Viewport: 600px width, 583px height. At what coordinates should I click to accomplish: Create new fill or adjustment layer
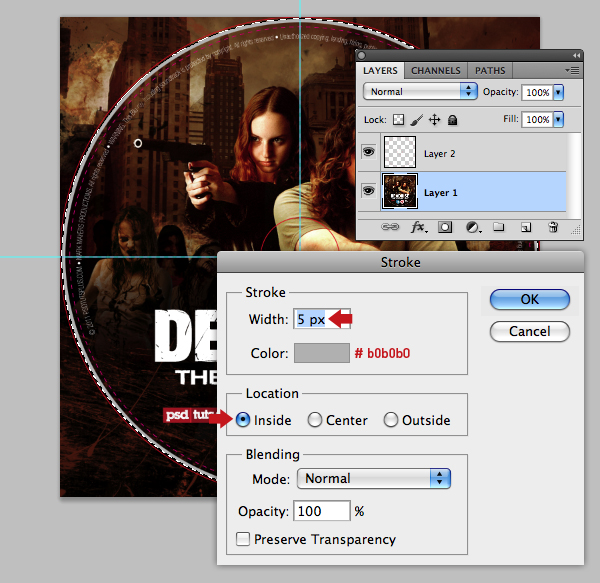click(473, 227)
